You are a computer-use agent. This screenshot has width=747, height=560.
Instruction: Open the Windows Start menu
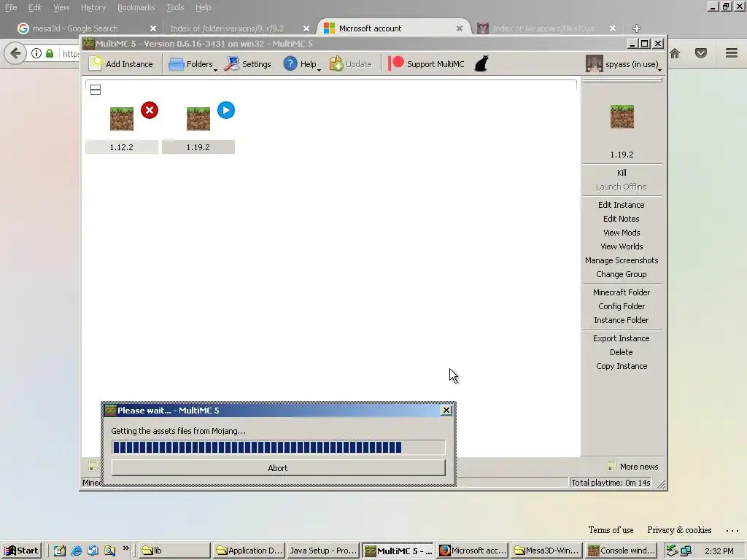[x=21, y=551]
